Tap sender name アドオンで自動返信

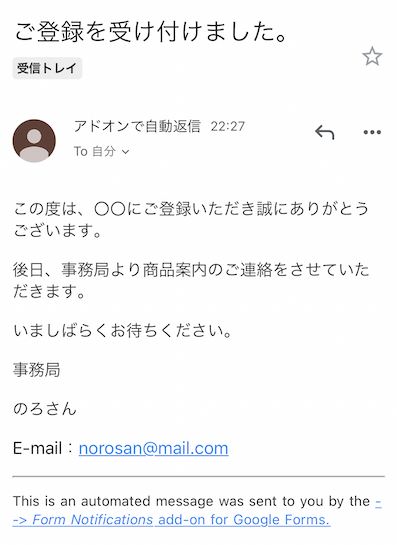(x=137, y=126)
